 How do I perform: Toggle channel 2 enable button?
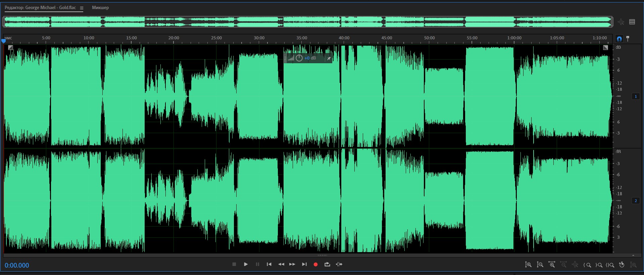(636, 201)
